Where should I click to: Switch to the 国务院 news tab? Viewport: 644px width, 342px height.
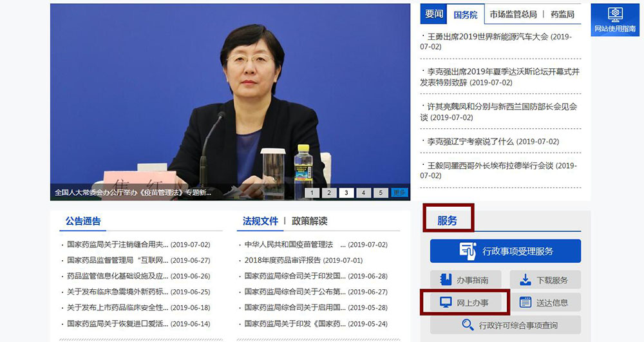pos(465,14)
